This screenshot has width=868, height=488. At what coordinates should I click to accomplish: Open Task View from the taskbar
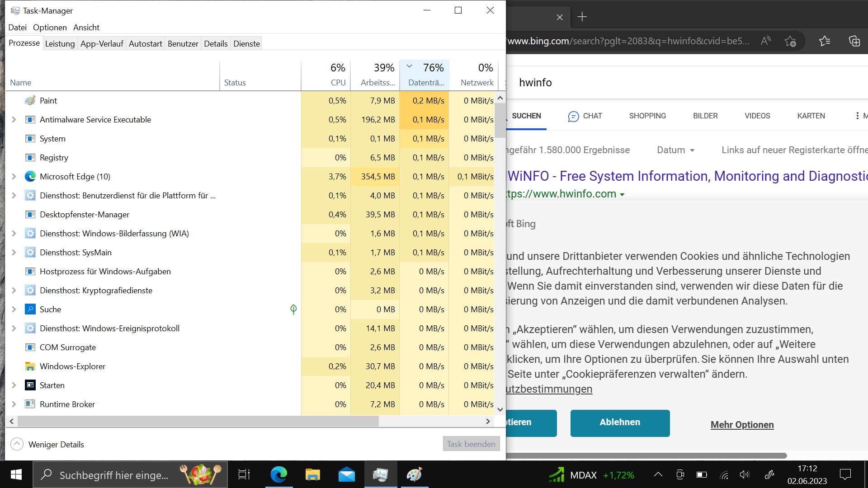(244, 474)
